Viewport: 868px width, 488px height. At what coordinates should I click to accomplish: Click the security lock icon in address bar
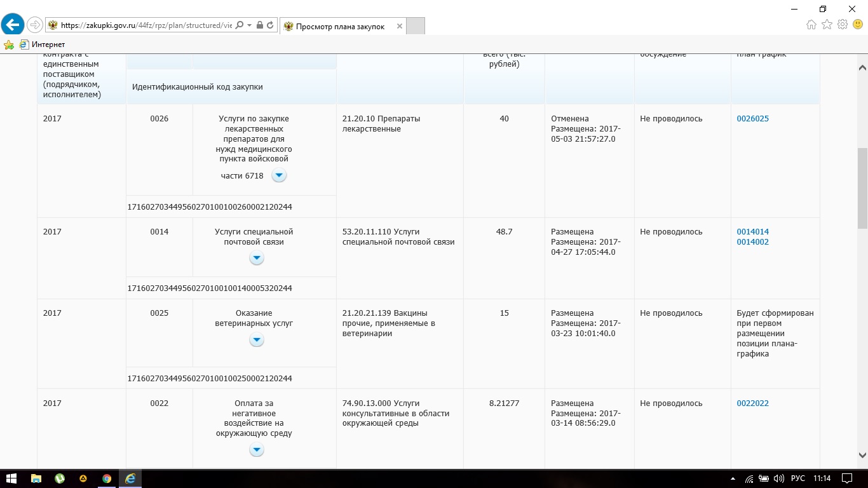(x=259, y=25)
